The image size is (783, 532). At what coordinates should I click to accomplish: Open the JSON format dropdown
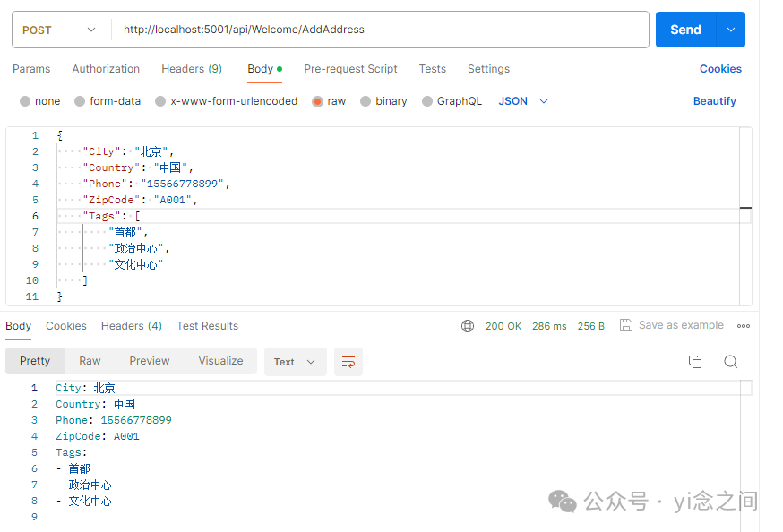pyautogui.click(x=523, y=101)
